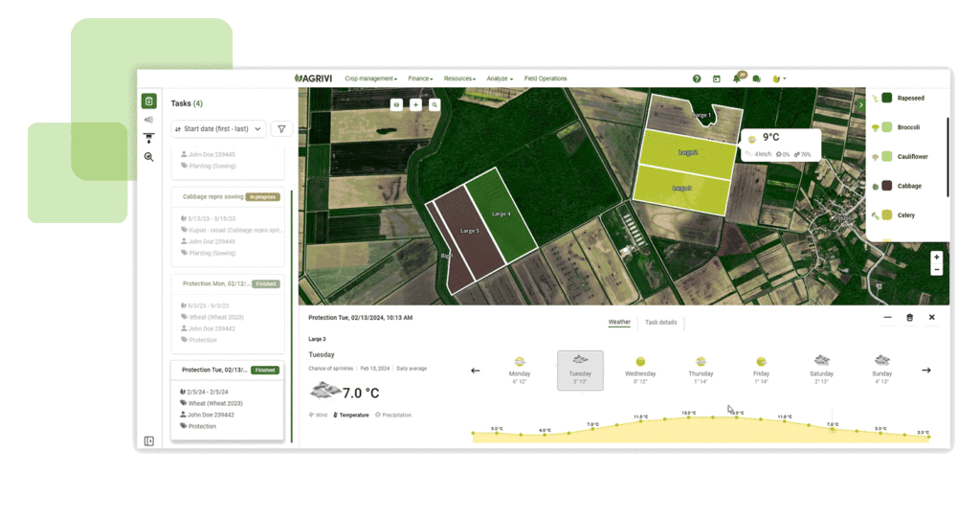Click Celery color swatch in legend
The image size is (980, 518).
(887, 215)
